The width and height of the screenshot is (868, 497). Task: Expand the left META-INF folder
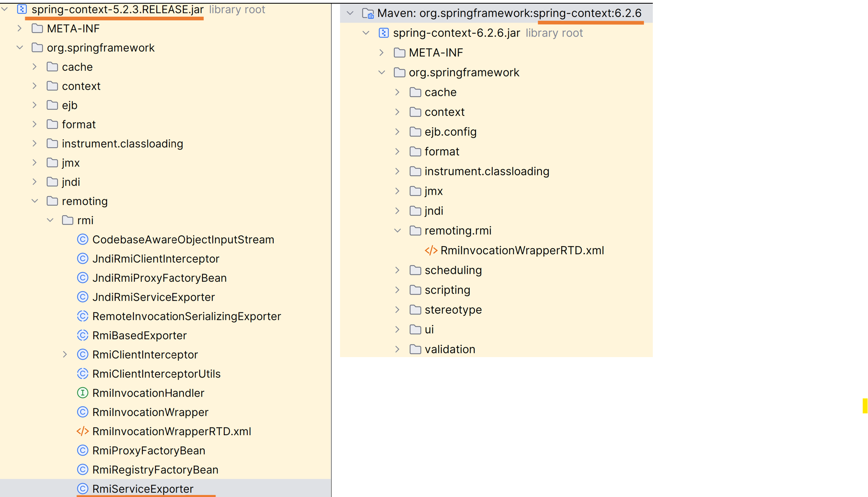point(20,28)
